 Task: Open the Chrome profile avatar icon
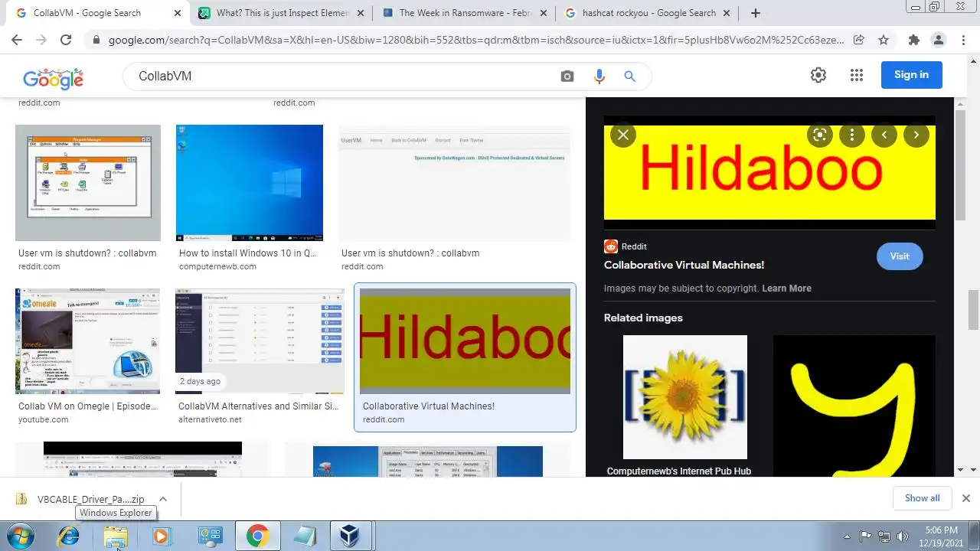[x=938, y=40]
